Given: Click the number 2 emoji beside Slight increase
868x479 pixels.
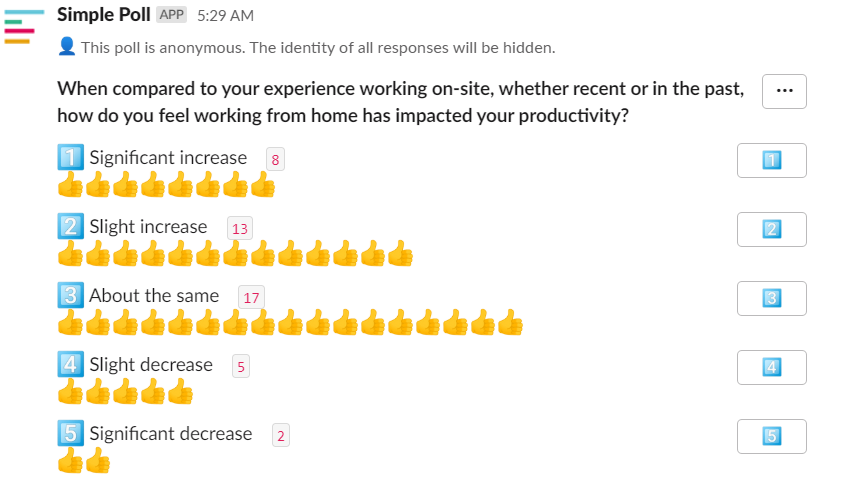Looking at the screenshot, I should coord(70,226).
